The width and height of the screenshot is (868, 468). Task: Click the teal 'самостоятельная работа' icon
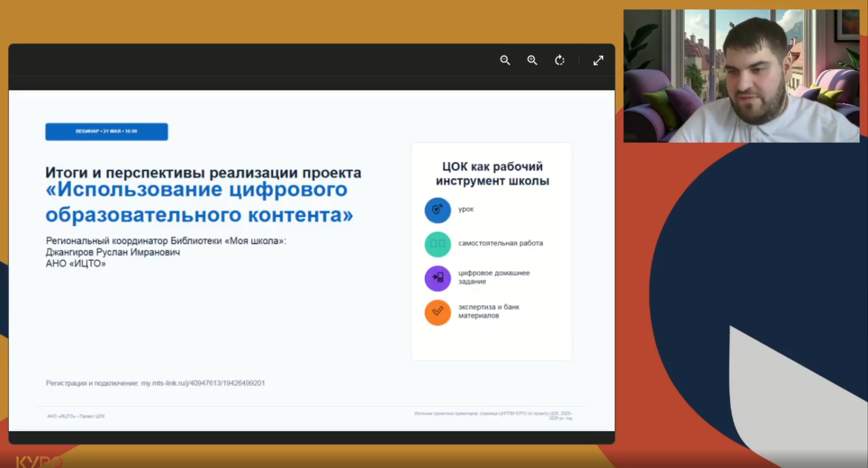point(437,244)
